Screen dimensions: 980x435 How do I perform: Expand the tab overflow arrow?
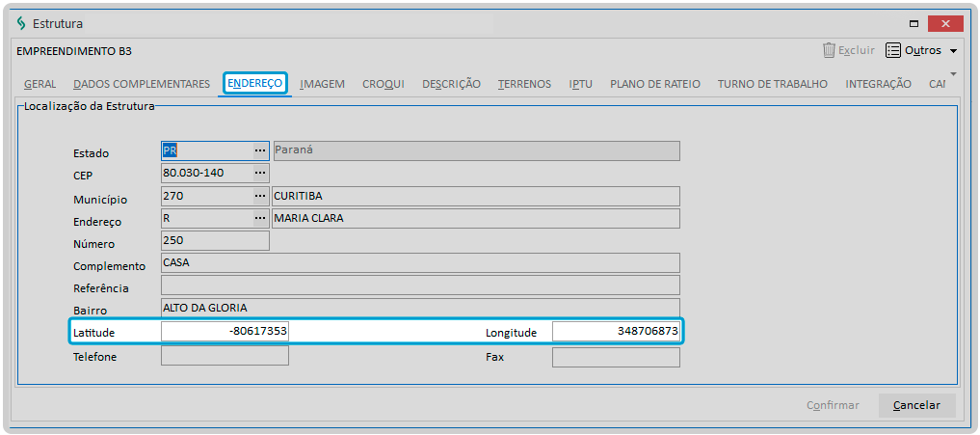click(953, 74)
